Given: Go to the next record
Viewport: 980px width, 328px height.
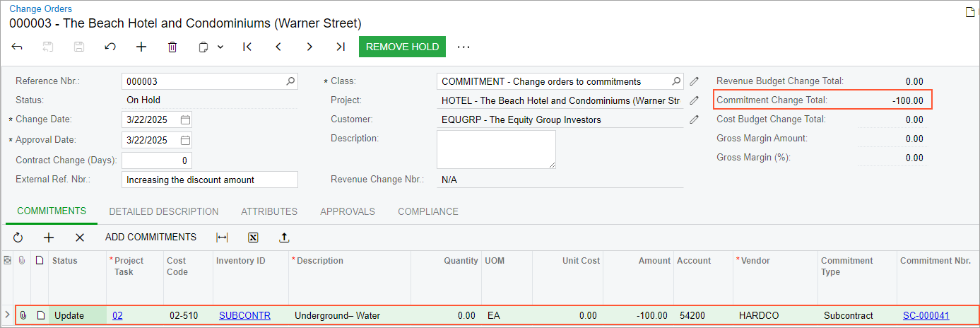Looking at the screenshot, I should click(309, 47).
